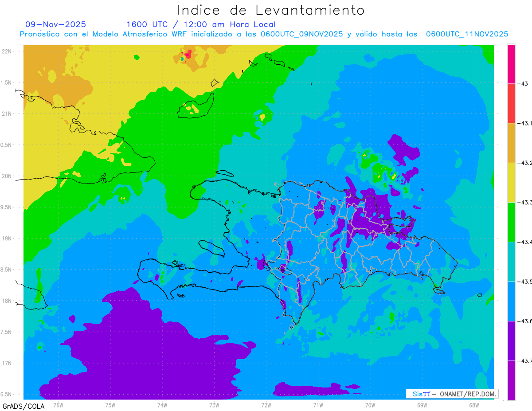The image size is (532, 411).
Task: Click latitude axis label '21N'
Action: coord(7,114)
